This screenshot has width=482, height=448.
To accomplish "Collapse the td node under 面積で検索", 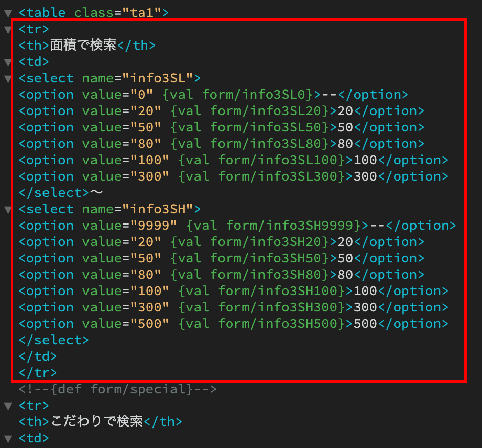I will 8,62.
